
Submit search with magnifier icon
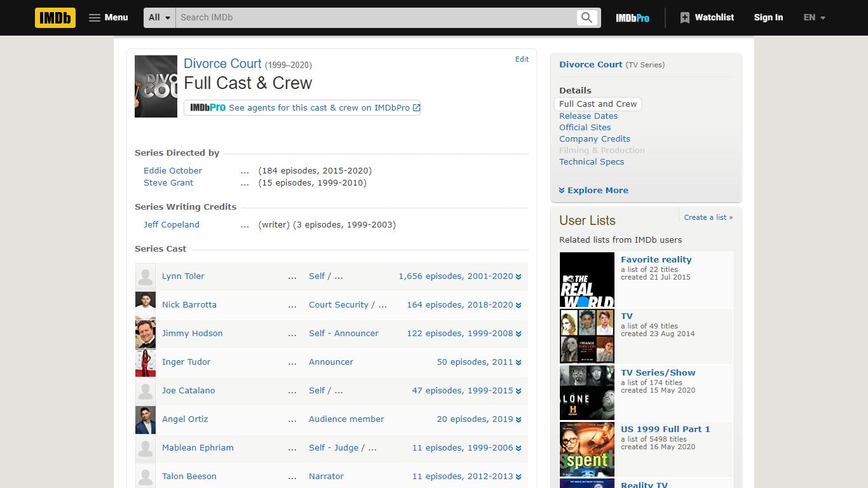587,18
